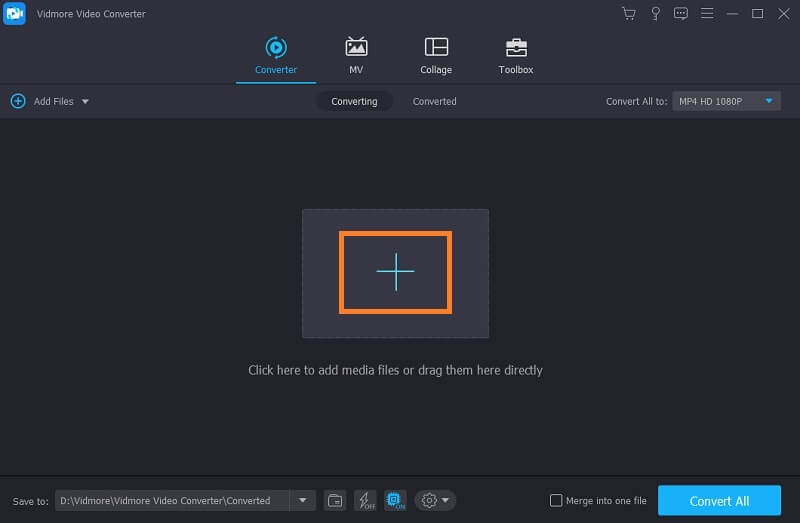
Task: Expand the Save to path dropdown
Action: tap(302, 500)
